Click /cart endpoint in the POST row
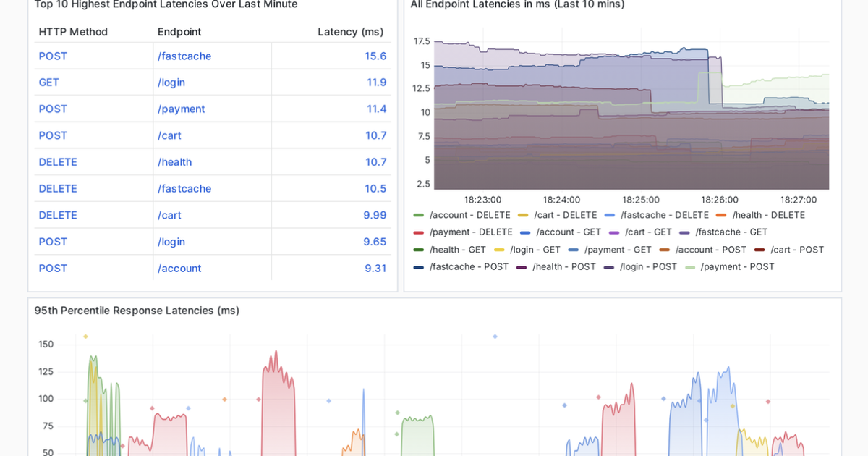Image resolution: width=868 pixels, height=456 pixels. click(169, 135)
